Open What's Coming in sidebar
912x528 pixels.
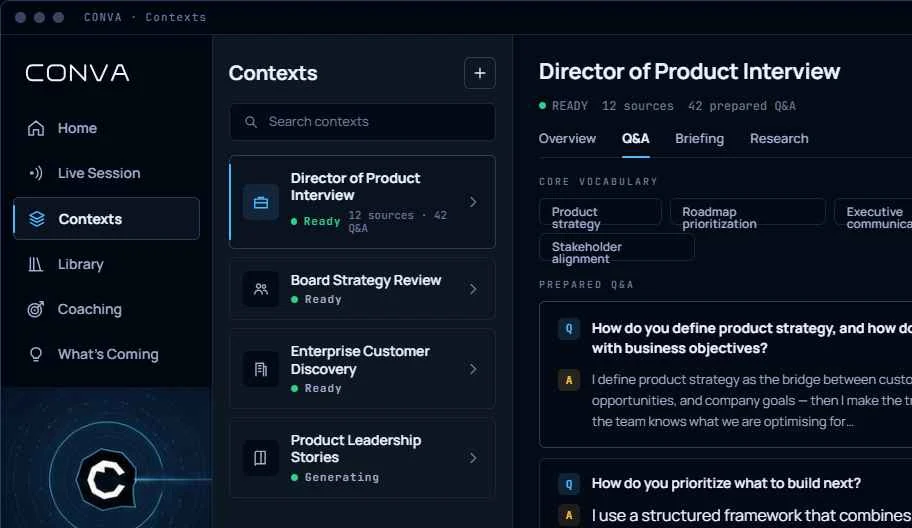(106, 355)
